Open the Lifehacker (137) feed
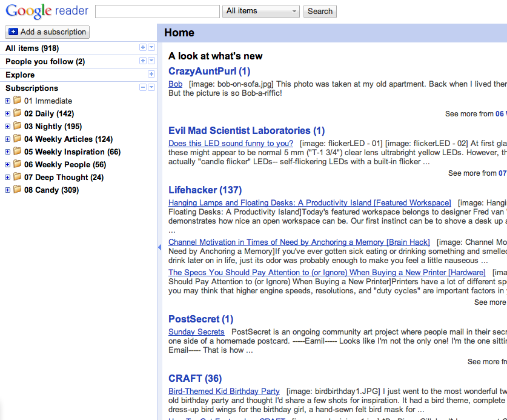The height and width of the screenshot is (420, 507). pos(205,190)
